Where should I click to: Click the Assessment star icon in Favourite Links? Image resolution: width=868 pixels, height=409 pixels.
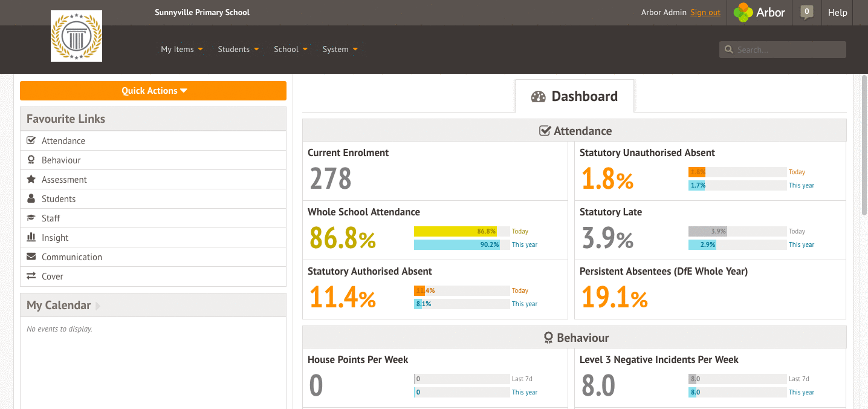point(31,179)
